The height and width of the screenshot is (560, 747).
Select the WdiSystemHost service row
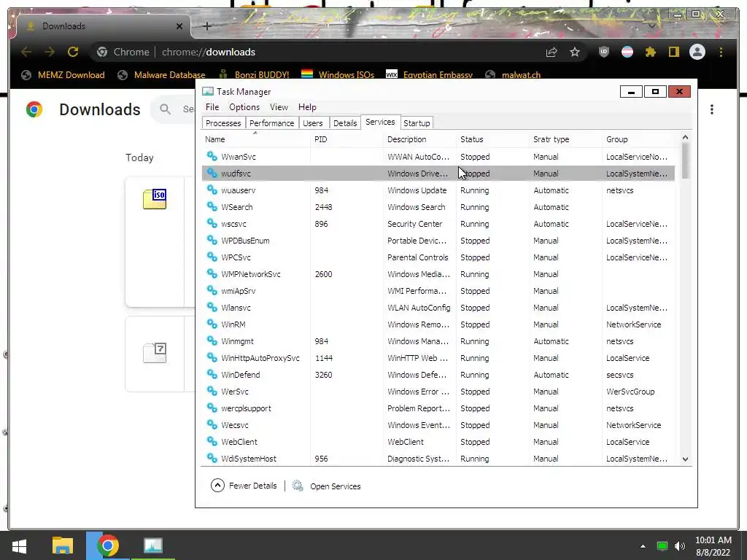pos(438,458)
